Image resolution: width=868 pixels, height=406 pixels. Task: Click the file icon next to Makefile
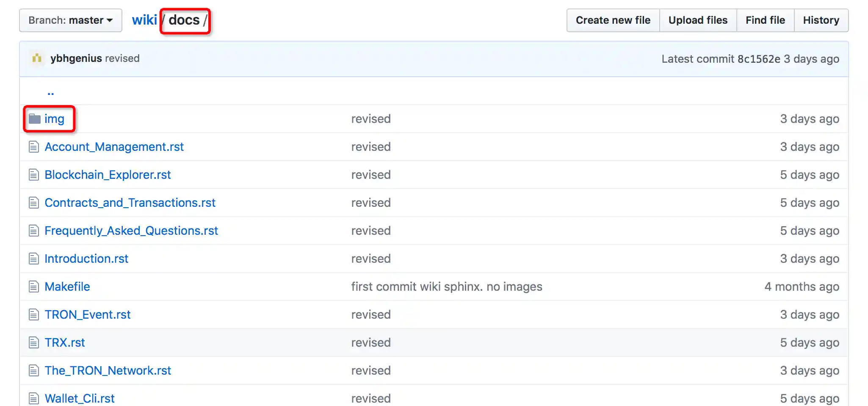[x=34, y=287]
